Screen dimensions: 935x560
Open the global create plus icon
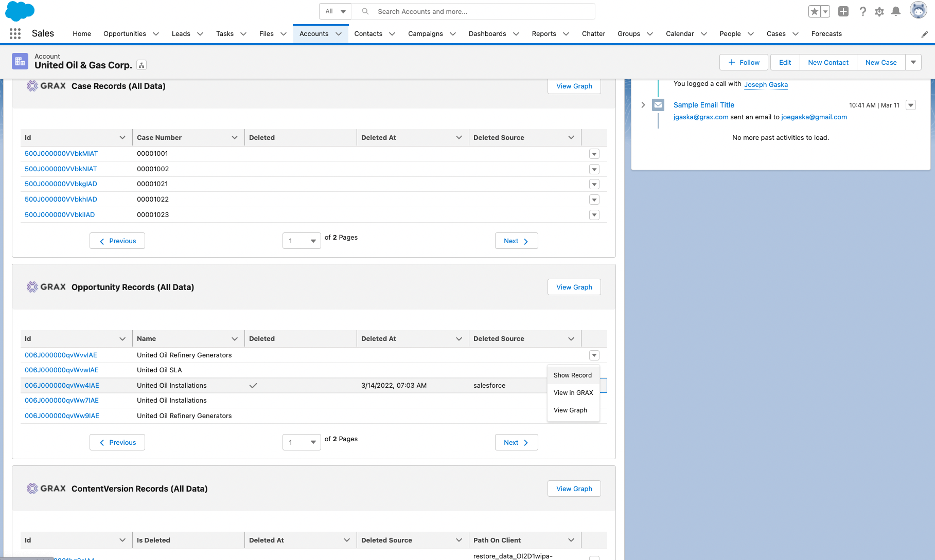(843, 11)
